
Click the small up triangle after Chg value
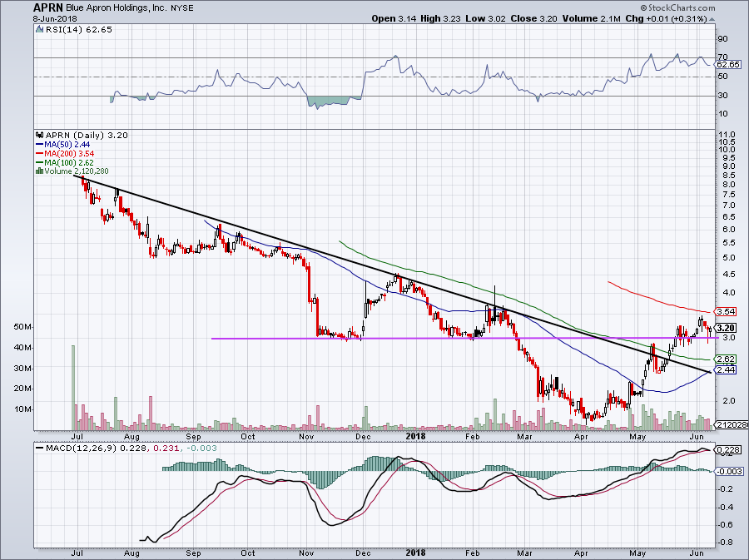coord(712,19)
